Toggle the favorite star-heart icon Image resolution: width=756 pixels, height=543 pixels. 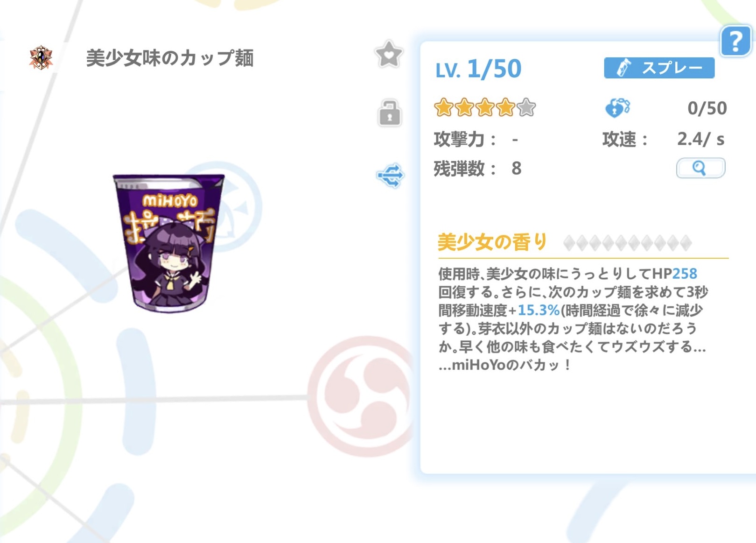click(389, 55)
